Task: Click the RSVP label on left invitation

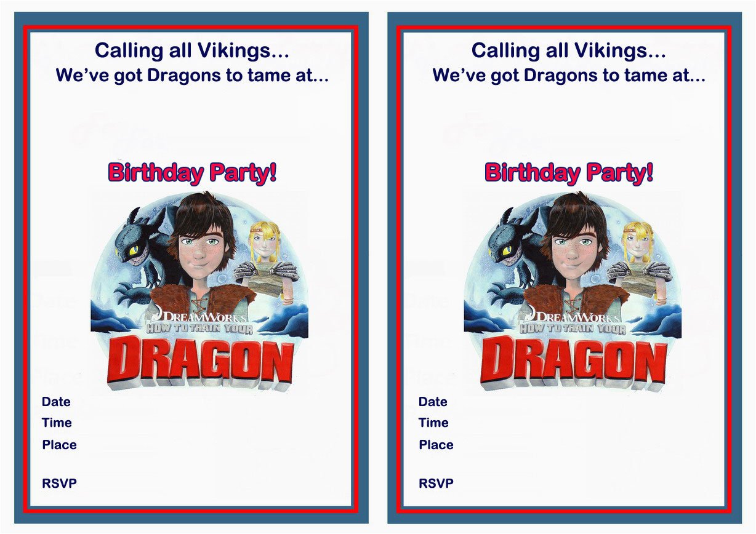Action: coord(59,484)
